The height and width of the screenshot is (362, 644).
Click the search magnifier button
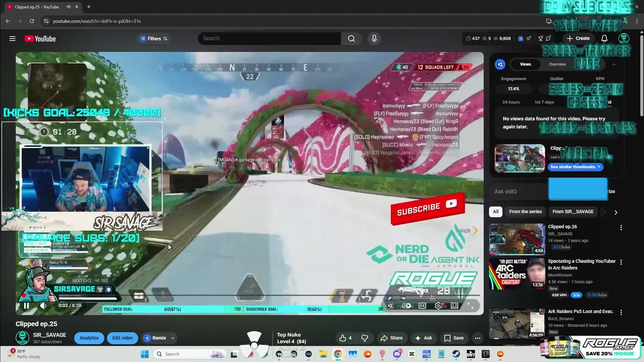[351, 39]
